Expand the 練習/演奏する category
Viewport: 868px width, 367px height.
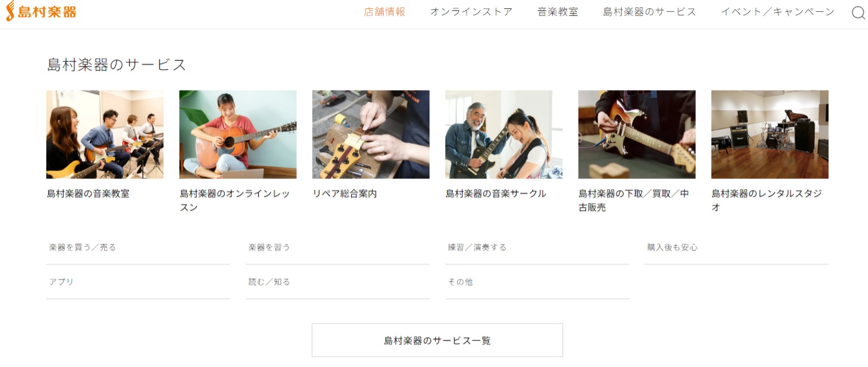point(537,248)
